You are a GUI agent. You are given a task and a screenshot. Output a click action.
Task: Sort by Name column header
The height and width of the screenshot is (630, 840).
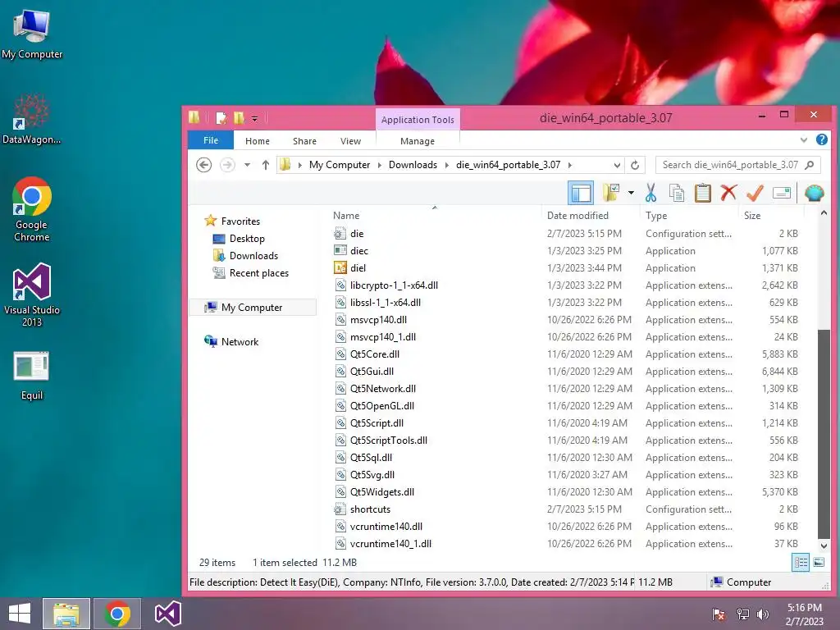pos(346,216)
